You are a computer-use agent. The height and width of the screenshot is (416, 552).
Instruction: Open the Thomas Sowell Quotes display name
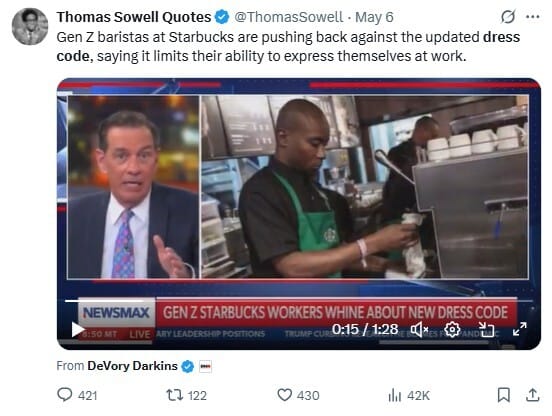tap(134, 17)
